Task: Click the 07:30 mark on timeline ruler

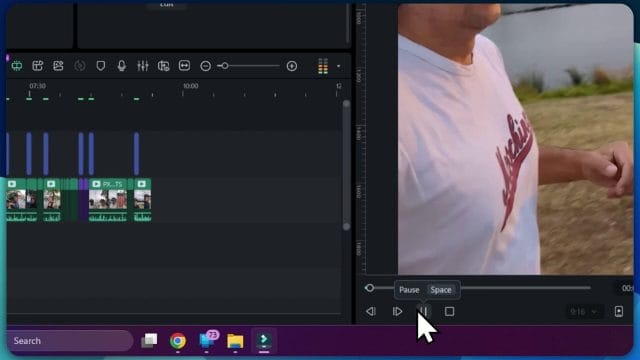Action: (x=37, y=86)
